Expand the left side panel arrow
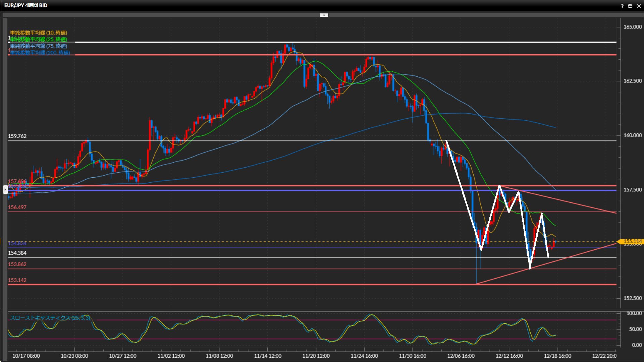The width and height of the screenshot is (644, 362). click(x=5, y=190)
